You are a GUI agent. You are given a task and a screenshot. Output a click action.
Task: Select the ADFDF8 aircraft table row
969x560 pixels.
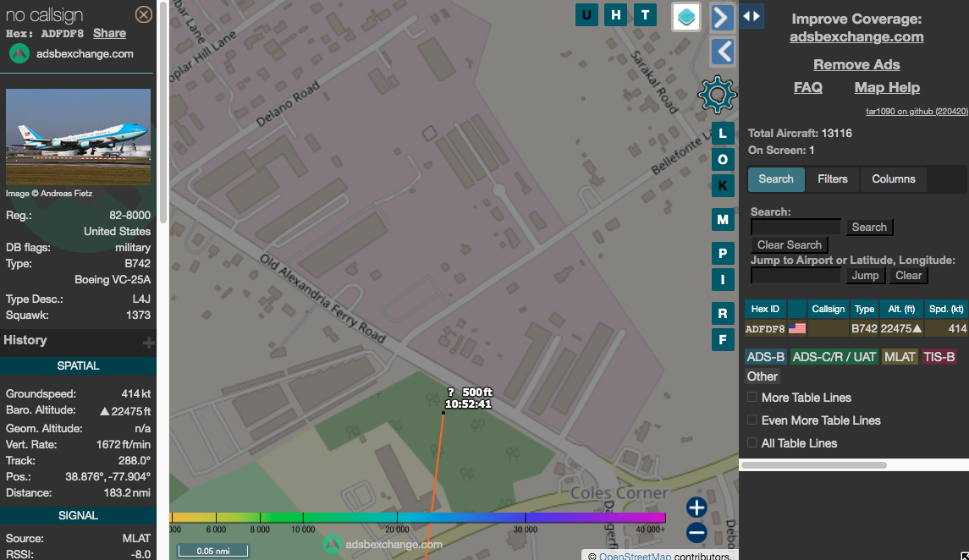coord(856,328)
